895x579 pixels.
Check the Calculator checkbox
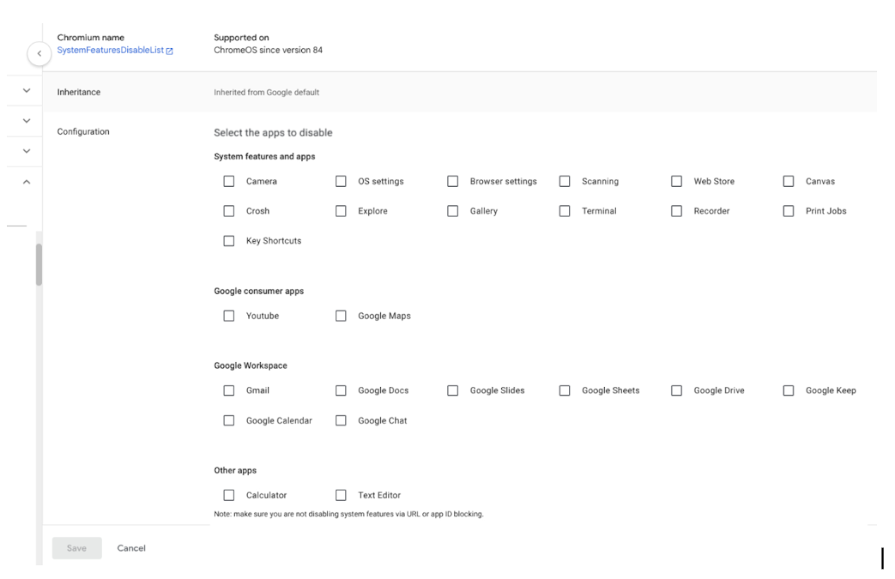pyautogui.click(x=229, y=495)
